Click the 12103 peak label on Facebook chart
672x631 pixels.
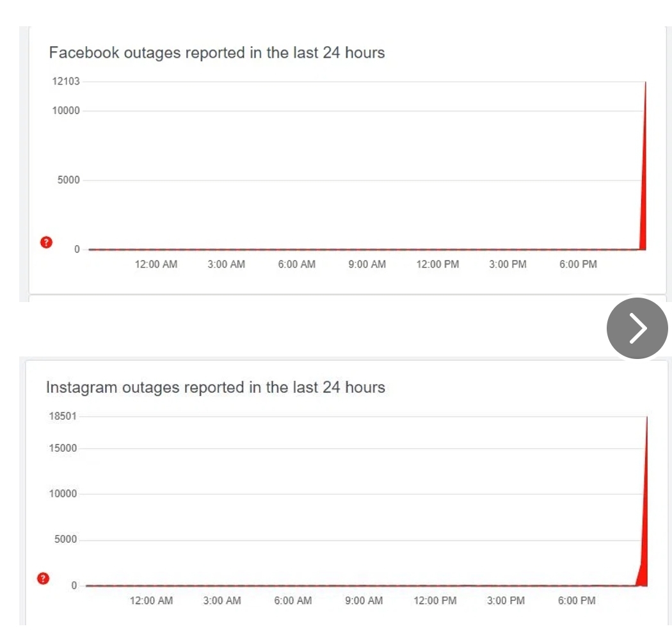point(66,81)
